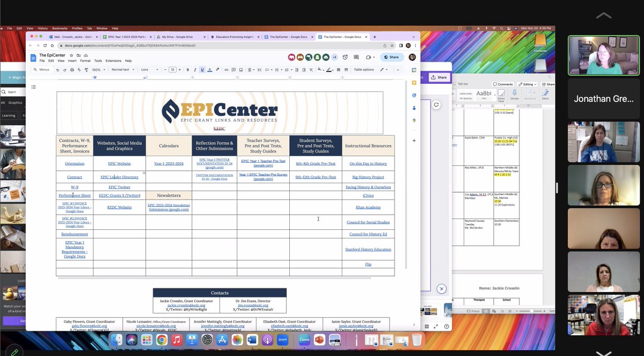644x356 pixels.
Task: Open the File menu in Google Docs
Action: [42, 61]
